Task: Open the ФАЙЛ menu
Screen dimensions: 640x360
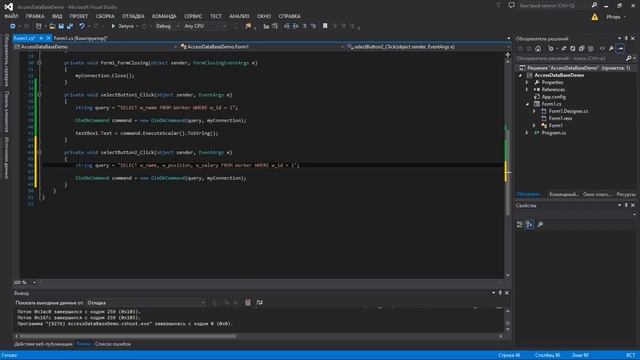Action: (11, 16)
